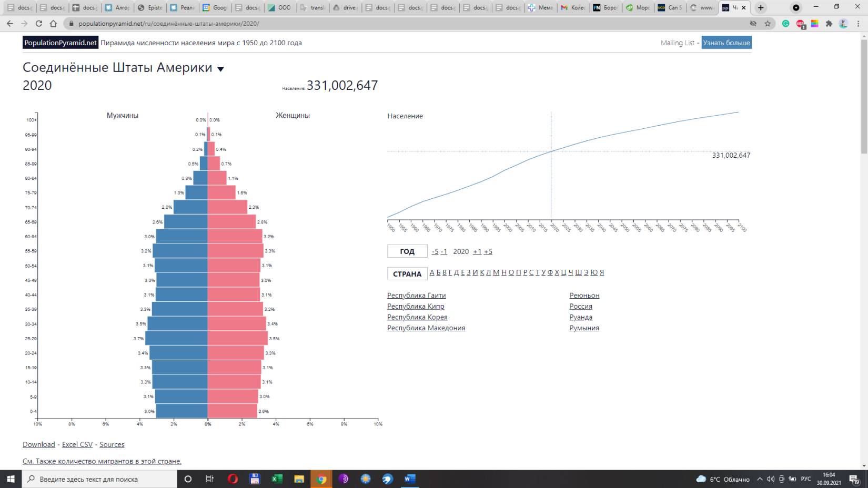
Task: Open Excel from the taskbar
Action: 277,479
